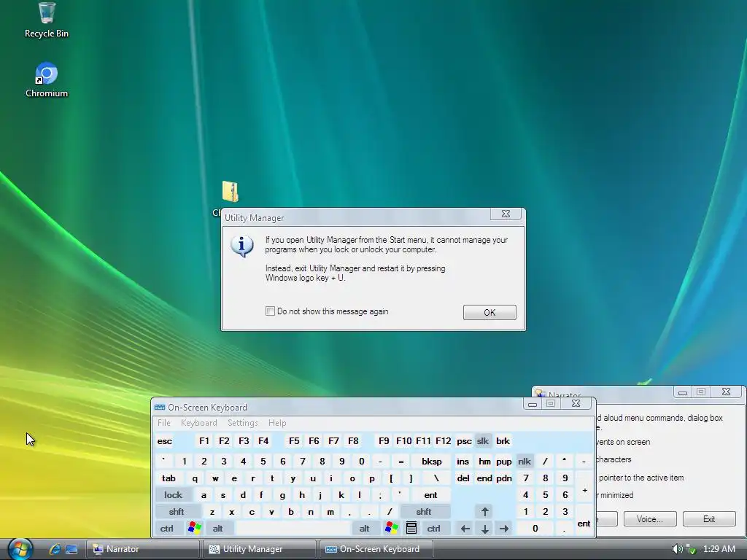
Task: Click the On-Screen Keyboard title bar icon
Action: [160, 407]
